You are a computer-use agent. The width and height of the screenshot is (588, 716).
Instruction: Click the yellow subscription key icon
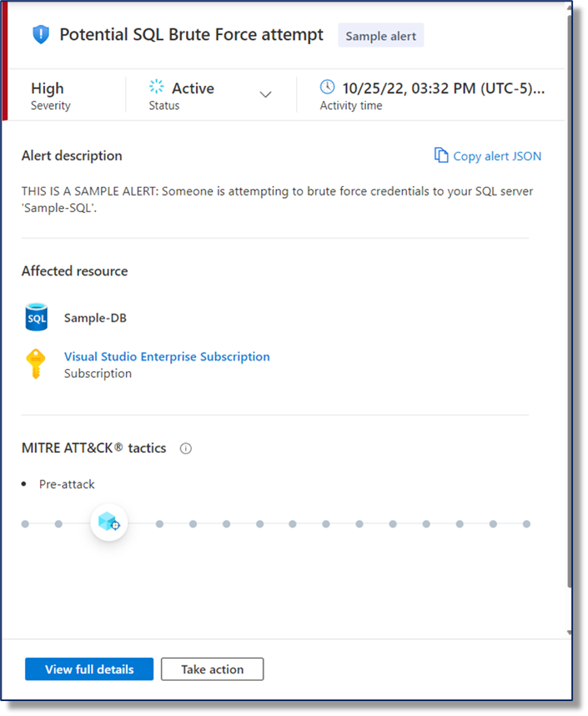pos(35,364)
